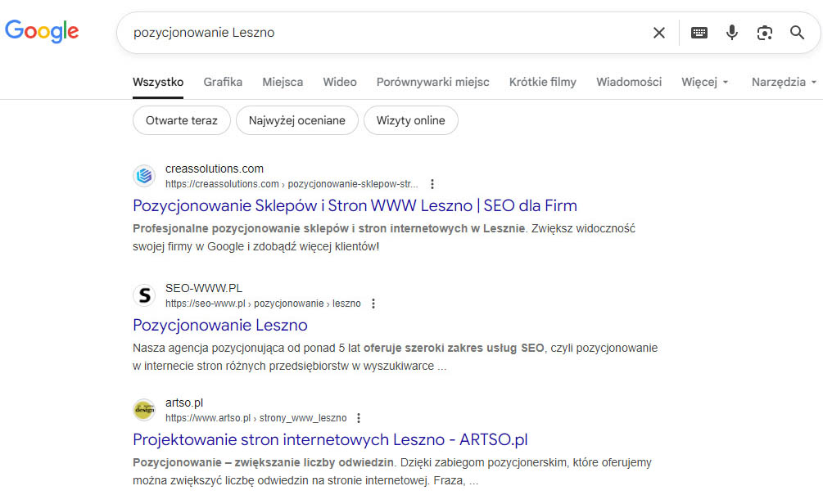823x504 pixels.
Task: Switch to the 'Grafika' tab
Action: point(223,82)
